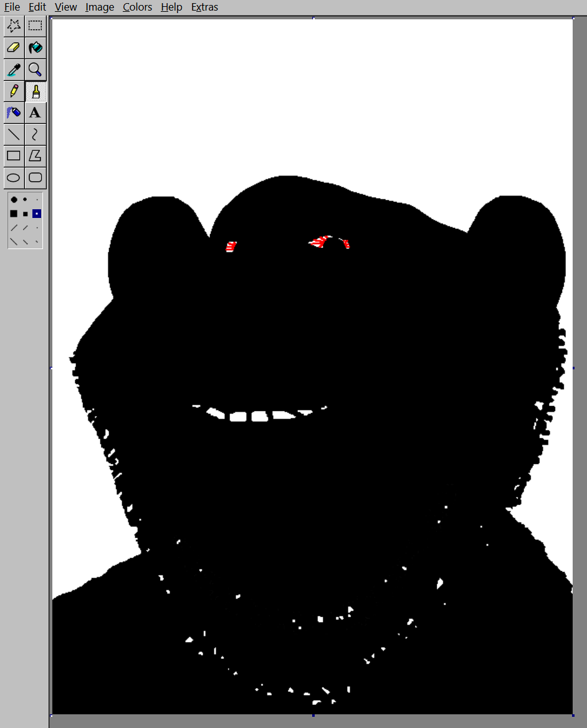Select the Text tool
Screen dimensions: 587x728
(x=36, y=113)
